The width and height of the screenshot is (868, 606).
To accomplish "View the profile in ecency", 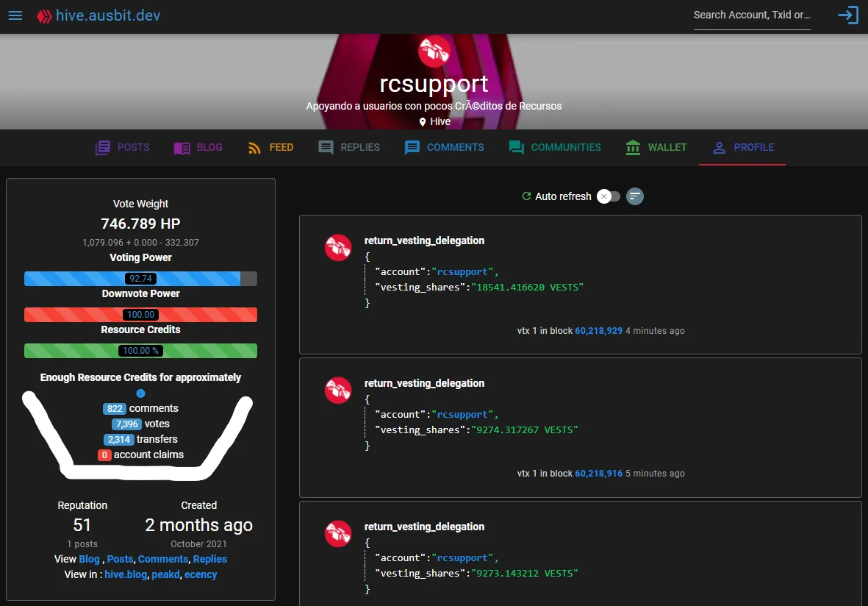I will [201, 574].
